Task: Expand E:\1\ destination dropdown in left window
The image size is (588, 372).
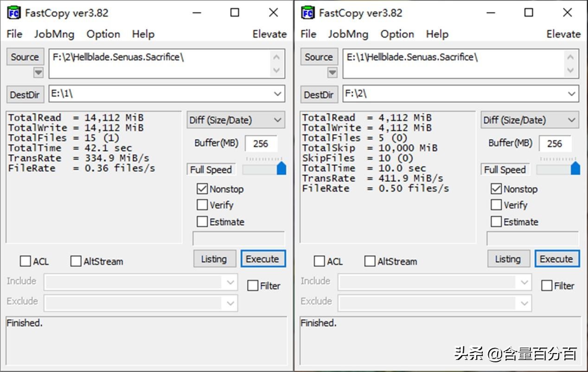Action: (278, 94)
